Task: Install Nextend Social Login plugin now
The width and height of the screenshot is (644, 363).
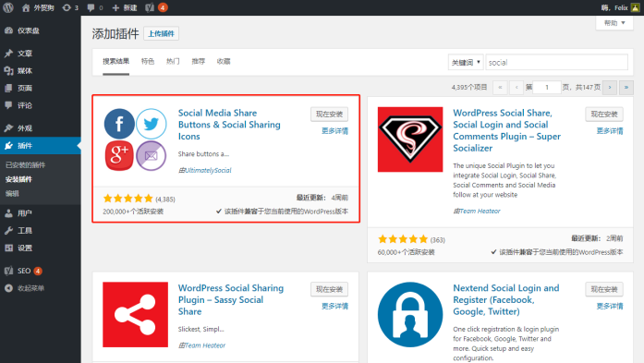Action: coord(604,289)
